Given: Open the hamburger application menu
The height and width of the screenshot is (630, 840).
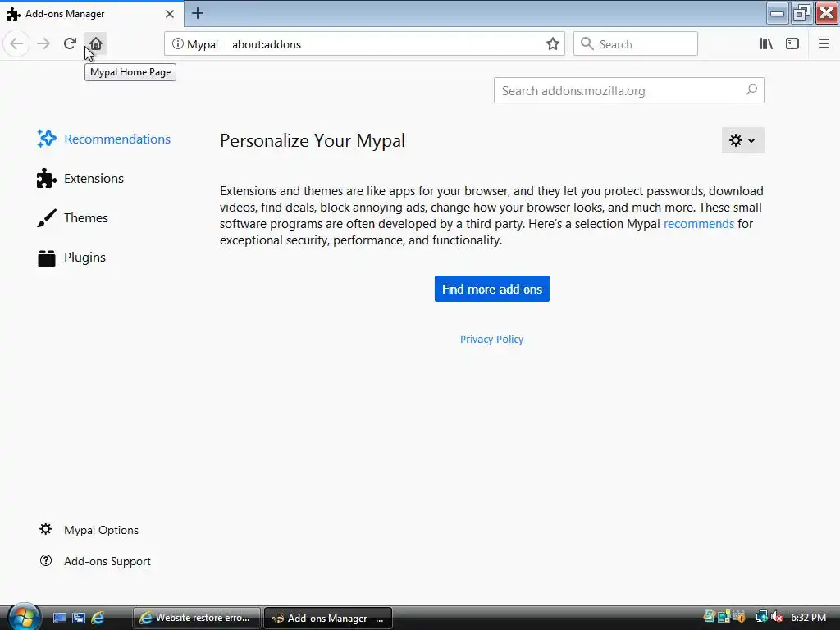Looking at the screenshot, I should coord(824,44).
